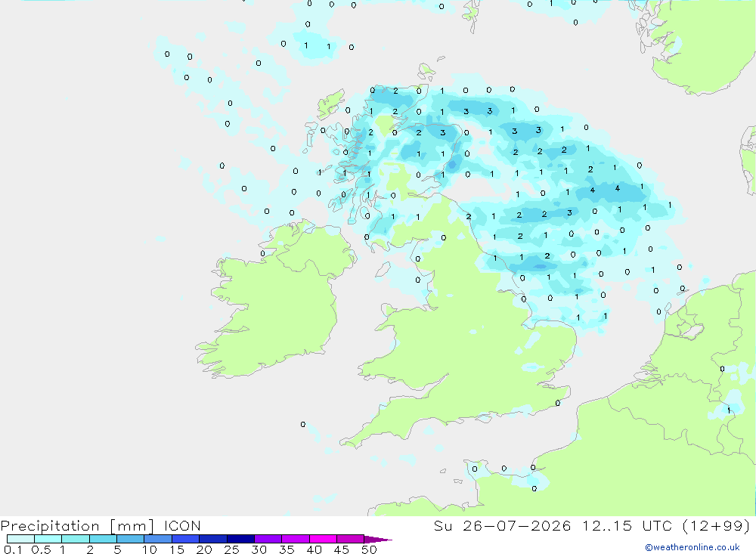Click the '50' legend scale label
Image resolution: width=756 pixels, height=554 pixels.
tap(369, 549)
